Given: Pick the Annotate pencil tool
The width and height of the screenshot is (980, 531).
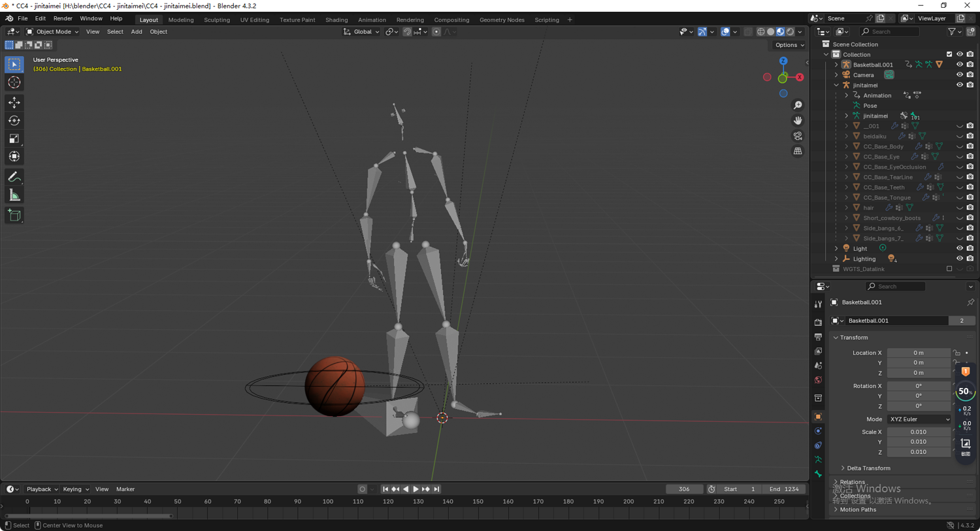Looking at the screenshot, I should pos(14,177).
